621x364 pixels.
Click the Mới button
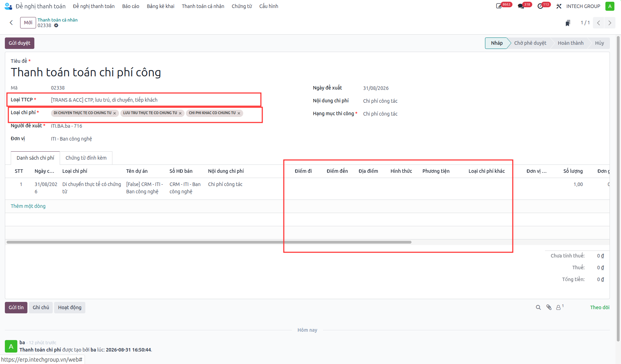point(28,23)
